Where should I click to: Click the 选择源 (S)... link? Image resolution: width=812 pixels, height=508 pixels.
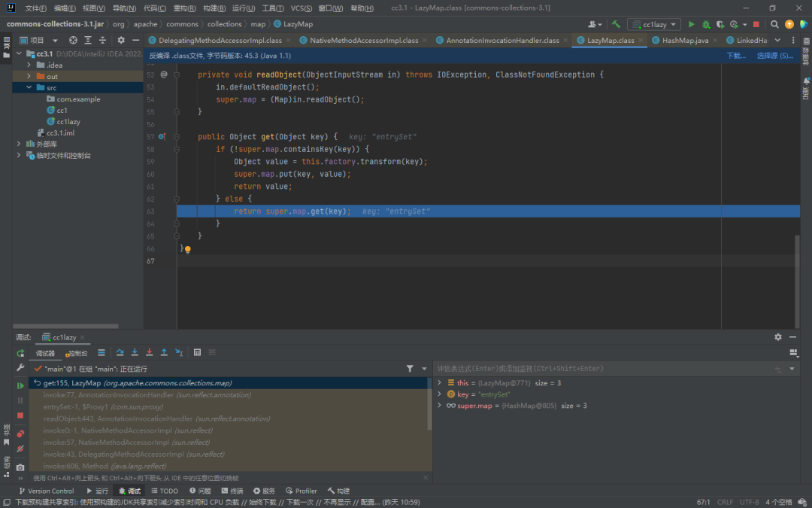click(x=774, y=56)
